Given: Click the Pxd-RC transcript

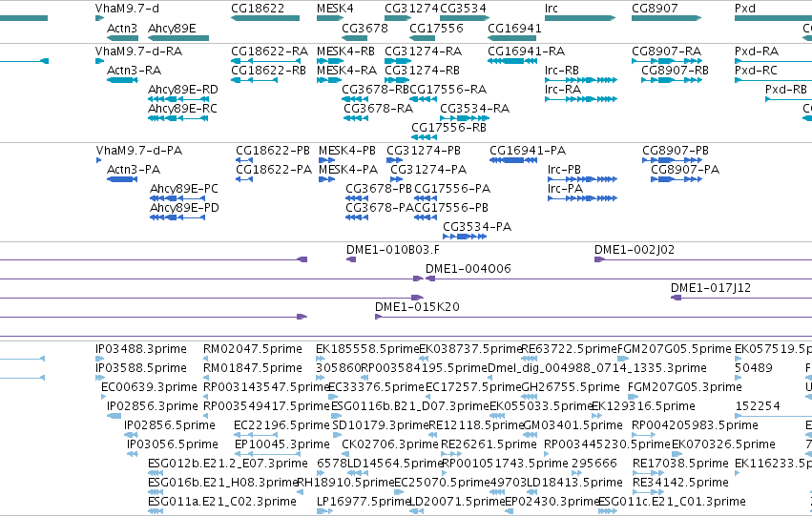Looking at the screenshot, I should click(x=773, y=80).
